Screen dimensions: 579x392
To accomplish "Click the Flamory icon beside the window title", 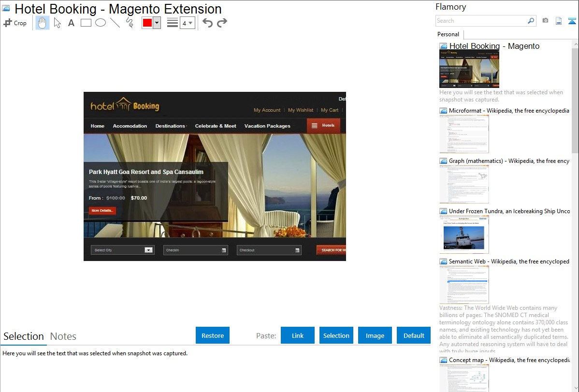I will (6, 9).
